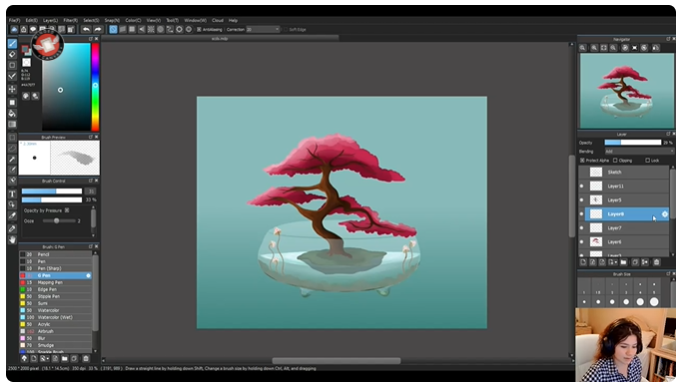Select the Mapping Pen brush
The height and width of the screenshot is (387, 683).
tap(55, 282)
